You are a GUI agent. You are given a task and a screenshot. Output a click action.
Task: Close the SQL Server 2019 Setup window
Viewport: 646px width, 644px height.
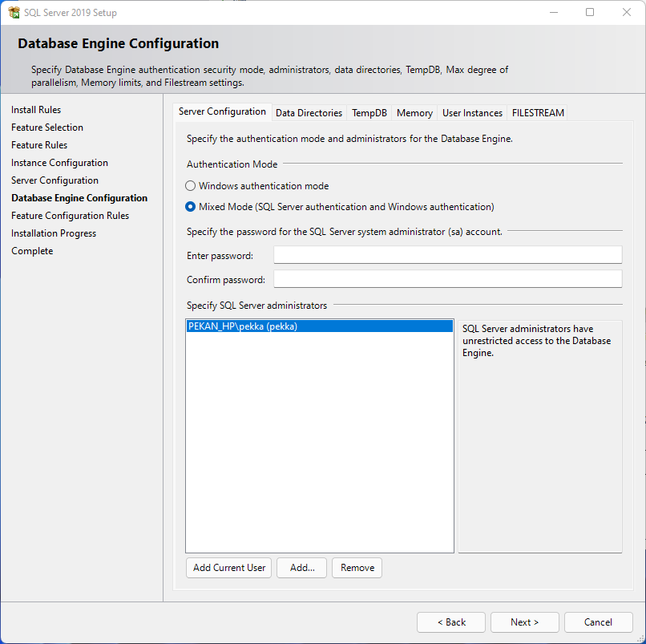[x=626, y=12]
